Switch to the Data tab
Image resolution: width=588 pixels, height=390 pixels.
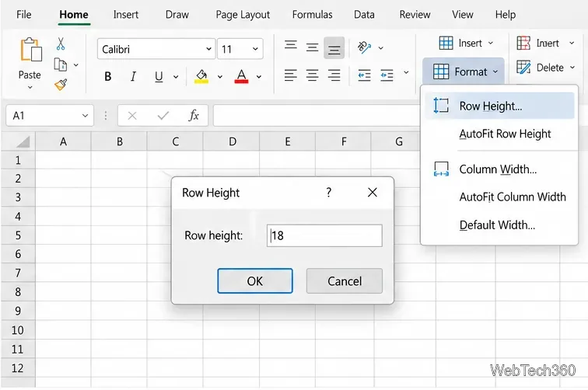[364, 15]
